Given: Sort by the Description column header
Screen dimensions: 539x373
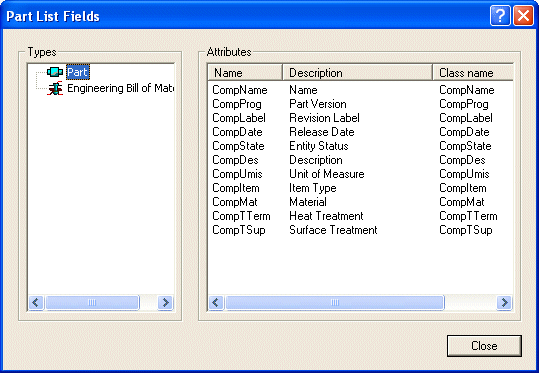Looking at the screenshot, I should click(357, 73).
